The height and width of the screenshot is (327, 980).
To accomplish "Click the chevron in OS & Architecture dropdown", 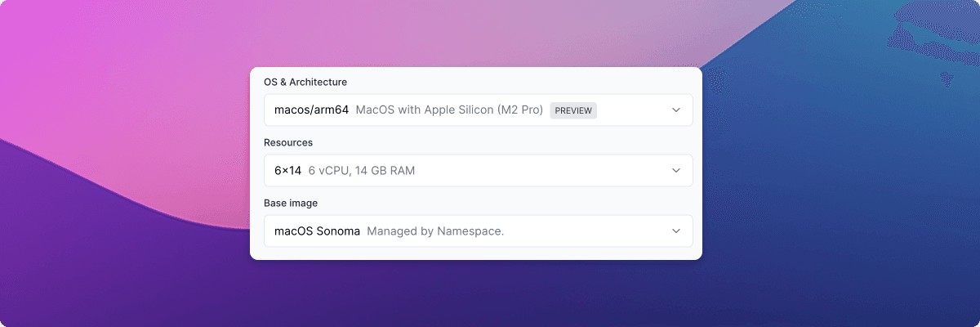I will 676,110.
